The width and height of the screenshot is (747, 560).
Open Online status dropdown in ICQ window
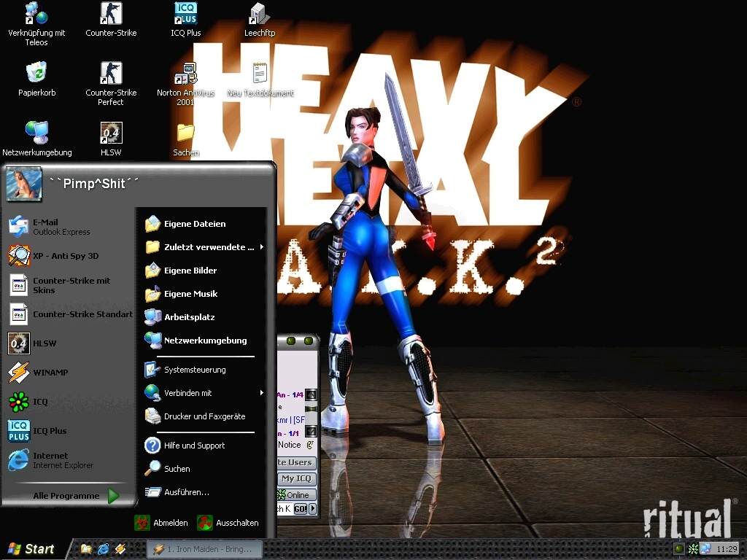pyautogui.click(x=296, y=495)
